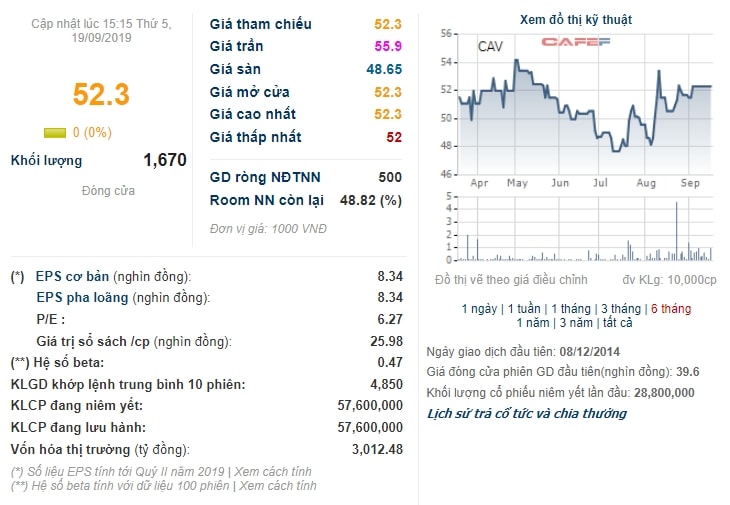Open EPS cơ bản link
The height and width of the screenshot is (505, 730).
tap(72, 276)
